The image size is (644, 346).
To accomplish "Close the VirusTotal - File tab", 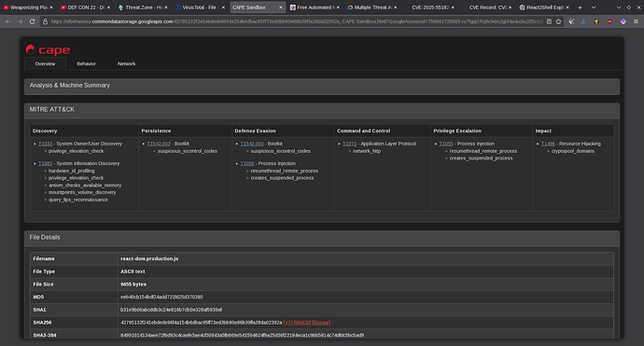I will tap(223, 7).
